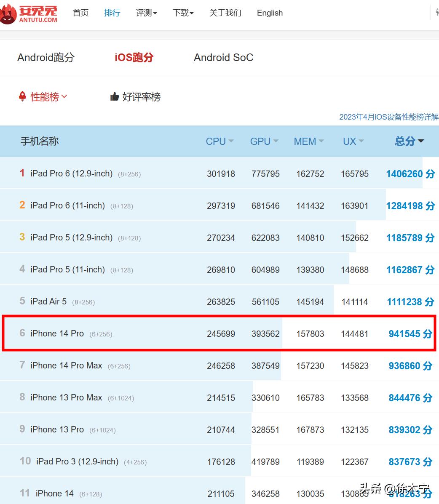
Task: Click total score 839302 分
Action: pyautogui.click(x=410, y=430)
